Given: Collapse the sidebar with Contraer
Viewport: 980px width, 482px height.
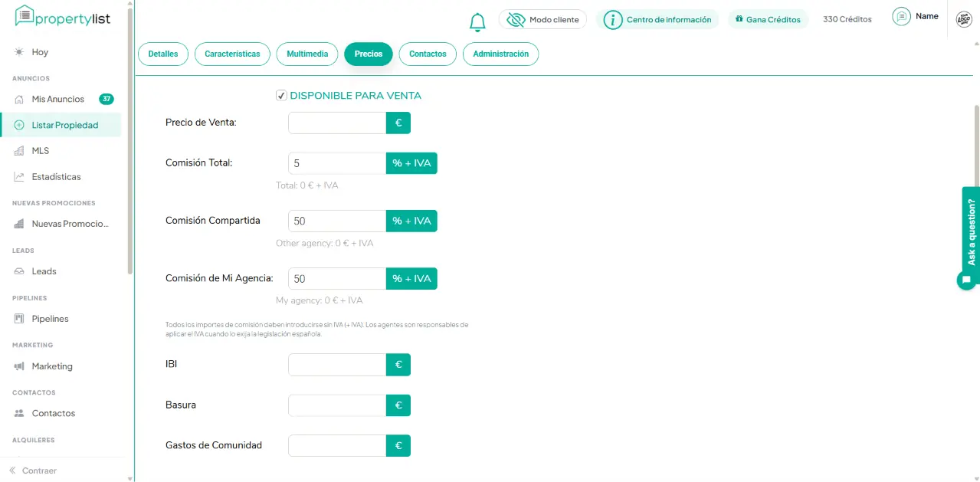Looking at the screenshot, I should [33, 471].
